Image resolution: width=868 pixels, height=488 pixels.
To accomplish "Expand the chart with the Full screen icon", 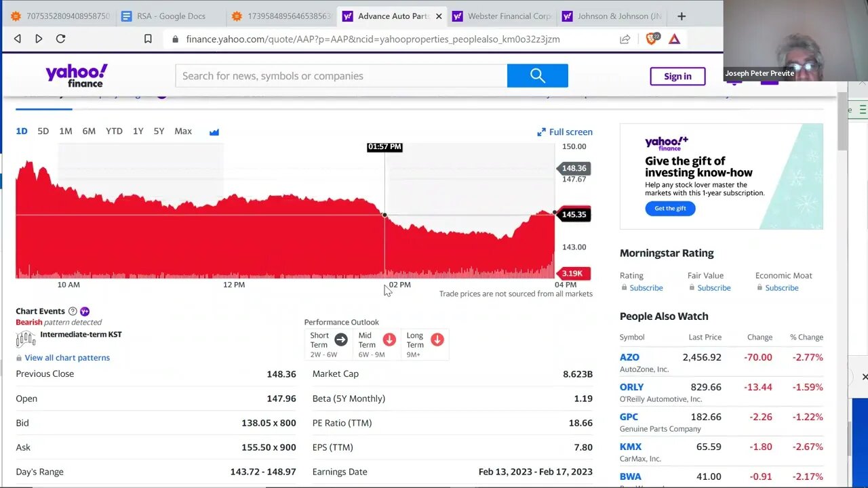I will coord(541,132).
